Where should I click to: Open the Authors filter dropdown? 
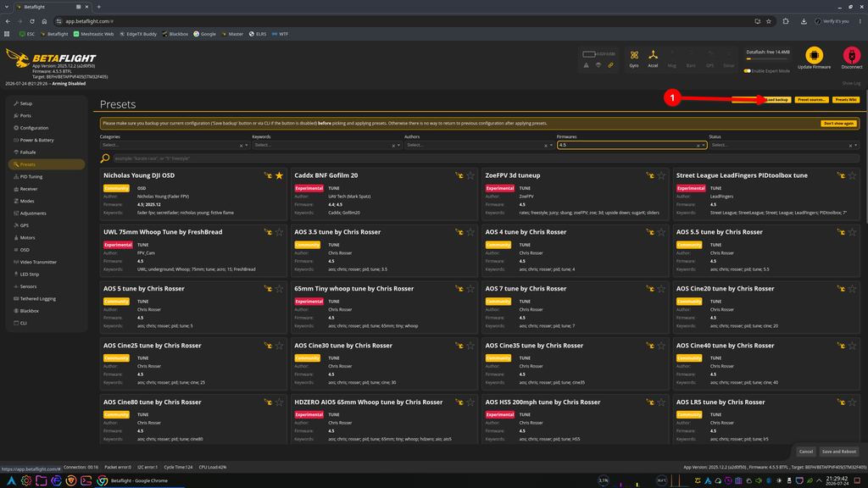point(479,145)
